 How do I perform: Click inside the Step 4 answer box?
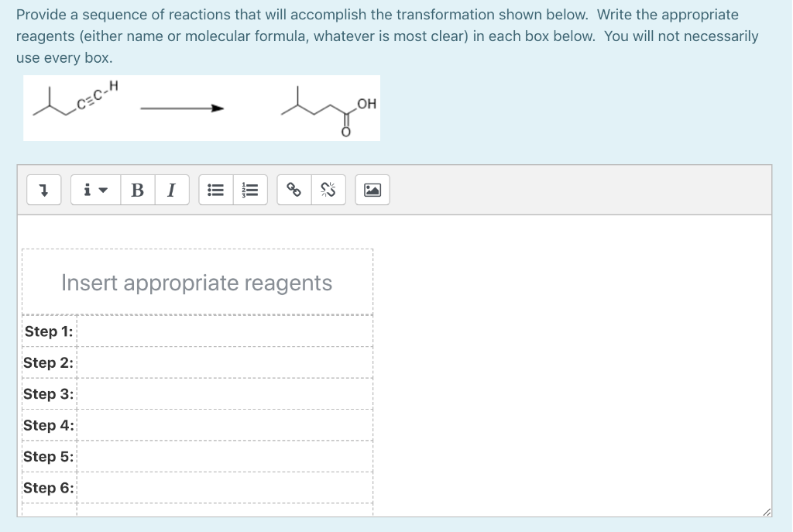pyautogui.click(x=225, y=424)
